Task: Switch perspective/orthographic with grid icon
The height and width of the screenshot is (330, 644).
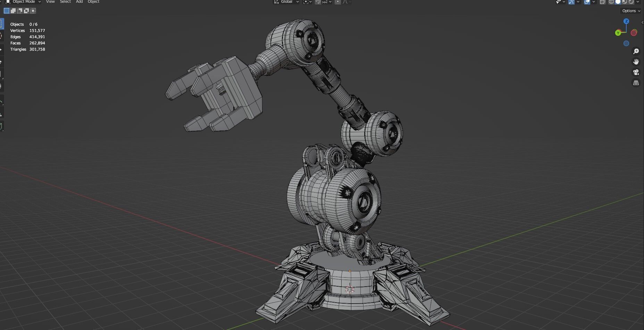Action: (x=636, y=83)
